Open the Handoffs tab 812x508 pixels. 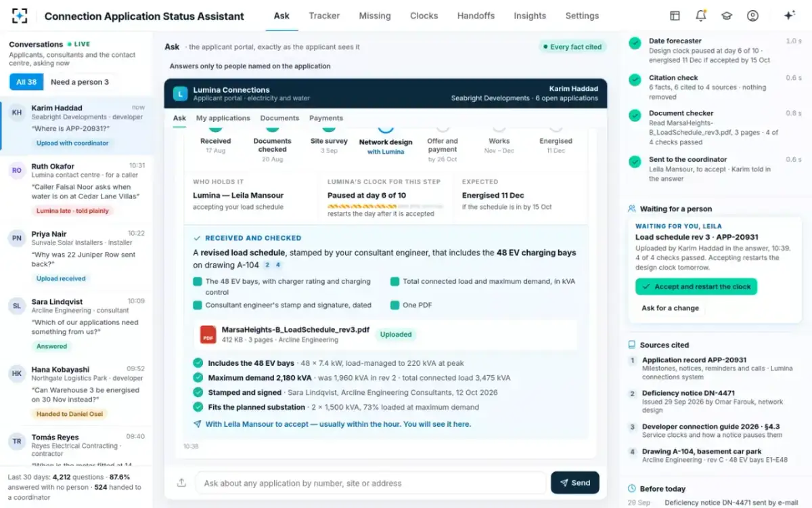click(476, 16)
